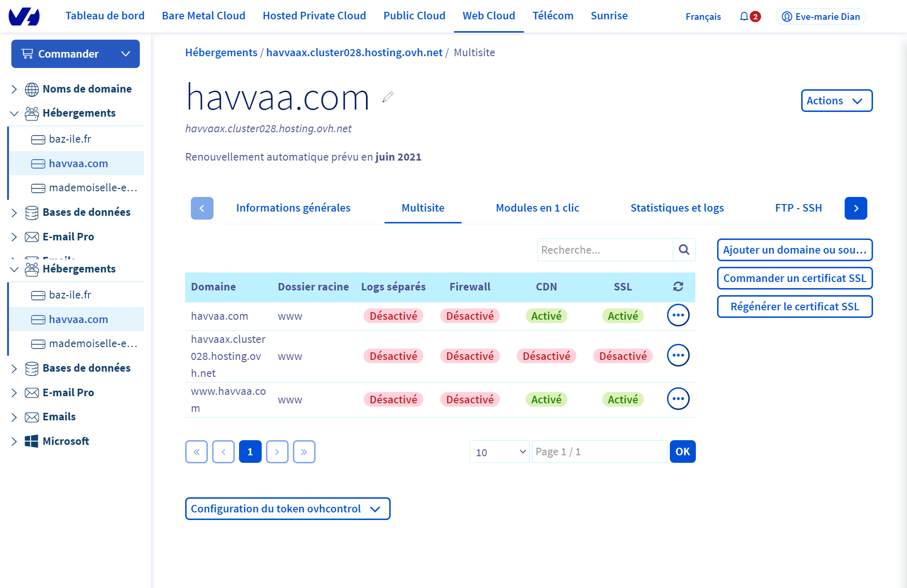Click Commander un certificat SSL
The image size is (907, 588).
tap(794, 278)
